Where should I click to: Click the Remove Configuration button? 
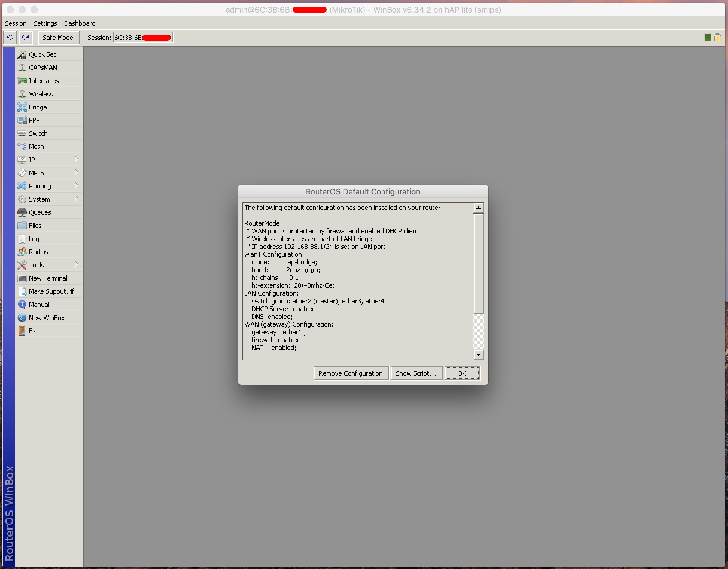click(x=350, y=373)
